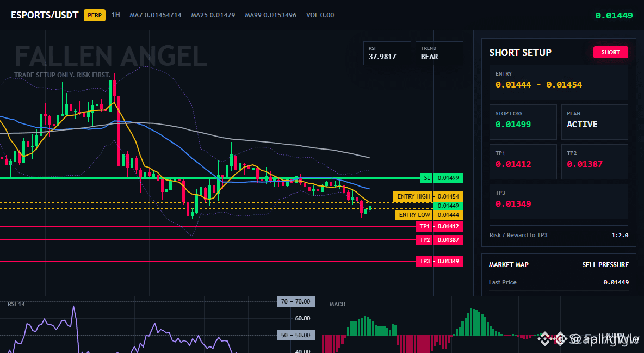The image size is (644, 353).
Task: Click the VOL 0.00 readout
Action: 320,15
